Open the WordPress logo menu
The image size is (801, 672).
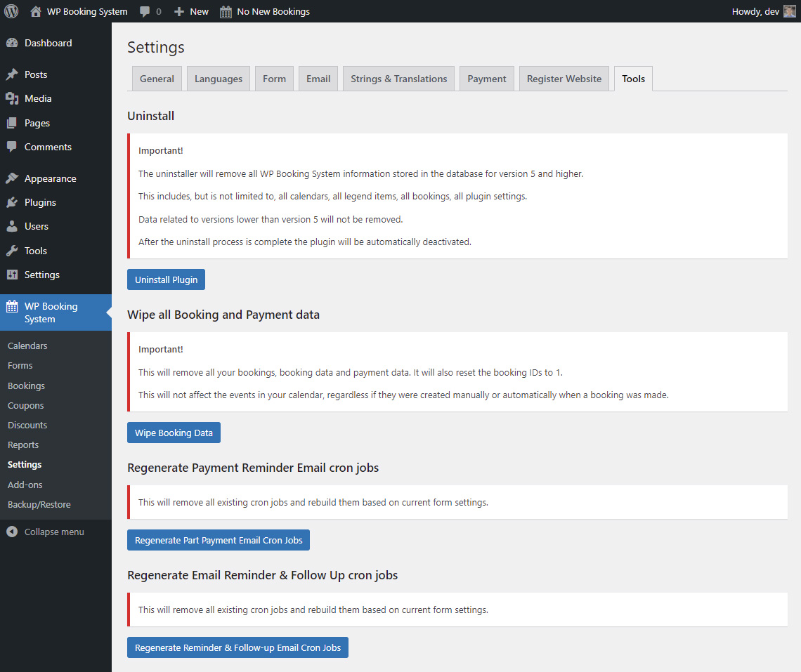pos(11,11)
